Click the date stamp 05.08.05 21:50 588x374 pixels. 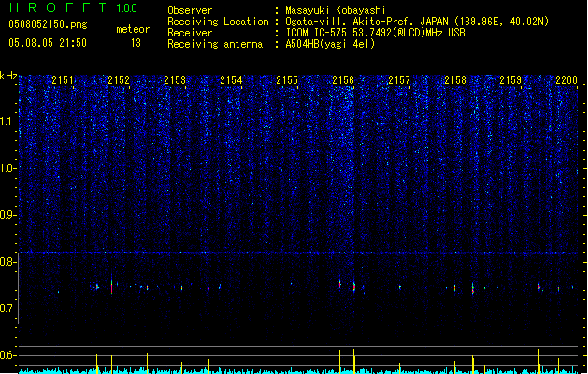[48, 43]
